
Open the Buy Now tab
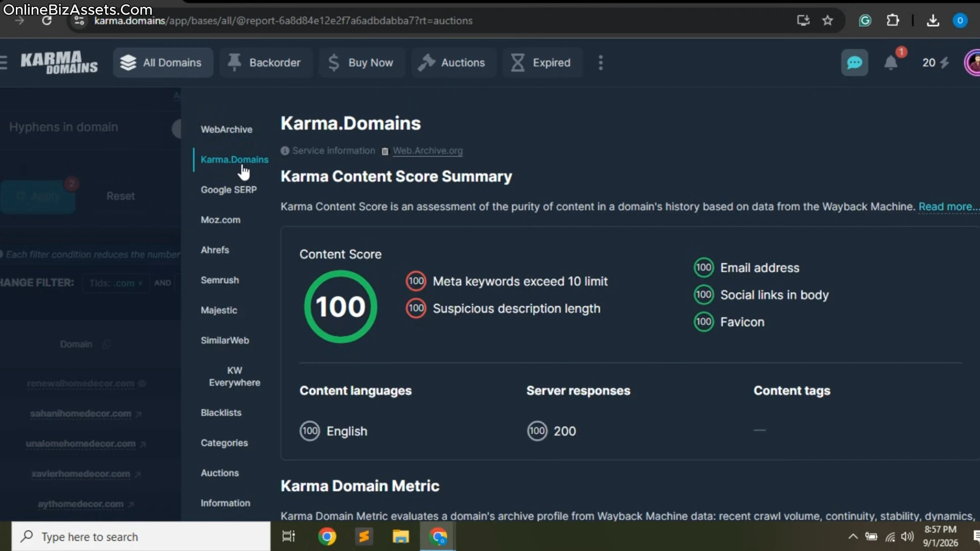tap(361, 63)
